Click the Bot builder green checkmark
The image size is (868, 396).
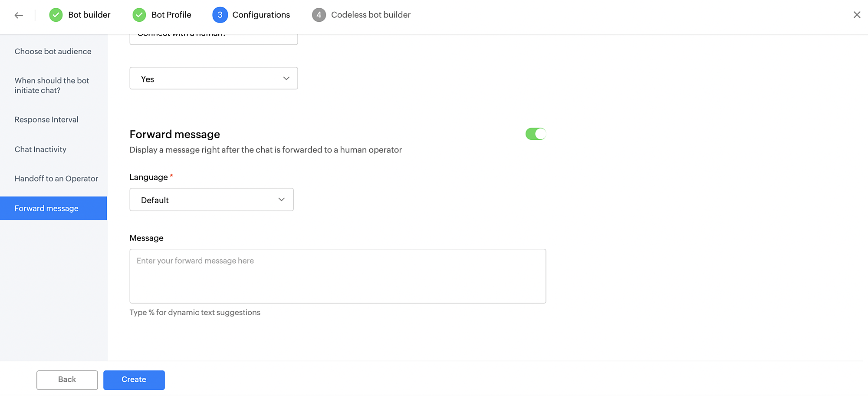(x=56, y=15)
